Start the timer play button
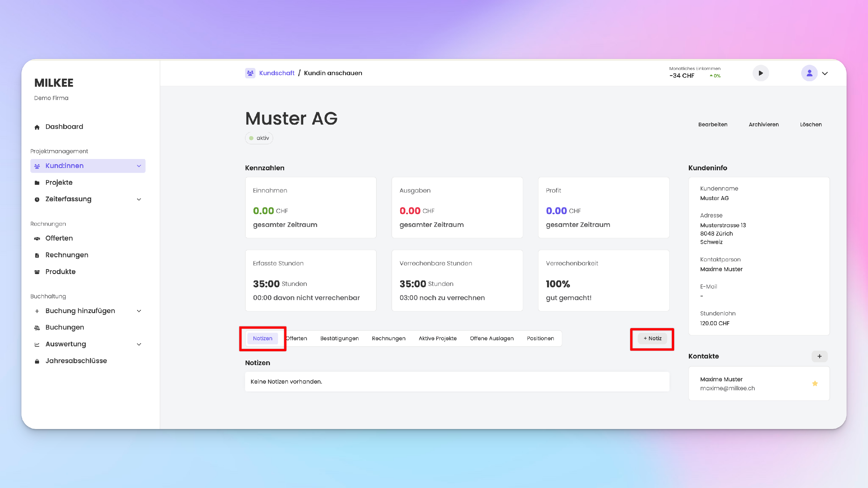Image resolution: width=868 pixels, height=488 pixels. (760, 73)
